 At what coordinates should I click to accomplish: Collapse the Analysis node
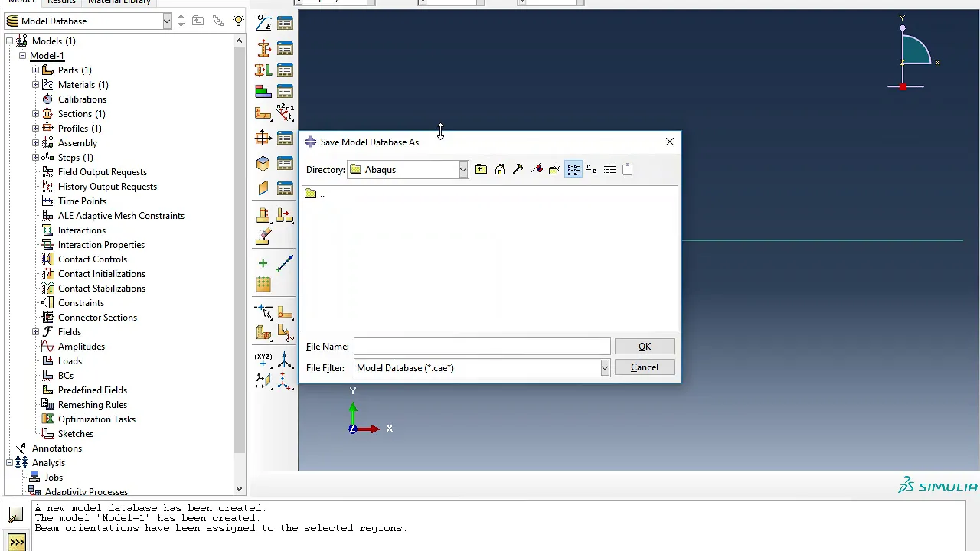(9, 463)
